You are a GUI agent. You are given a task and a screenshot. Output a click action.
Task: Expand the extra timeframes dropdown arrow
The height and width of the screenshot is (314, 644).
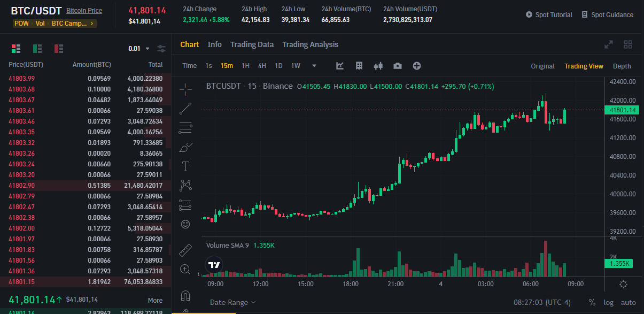314,65
